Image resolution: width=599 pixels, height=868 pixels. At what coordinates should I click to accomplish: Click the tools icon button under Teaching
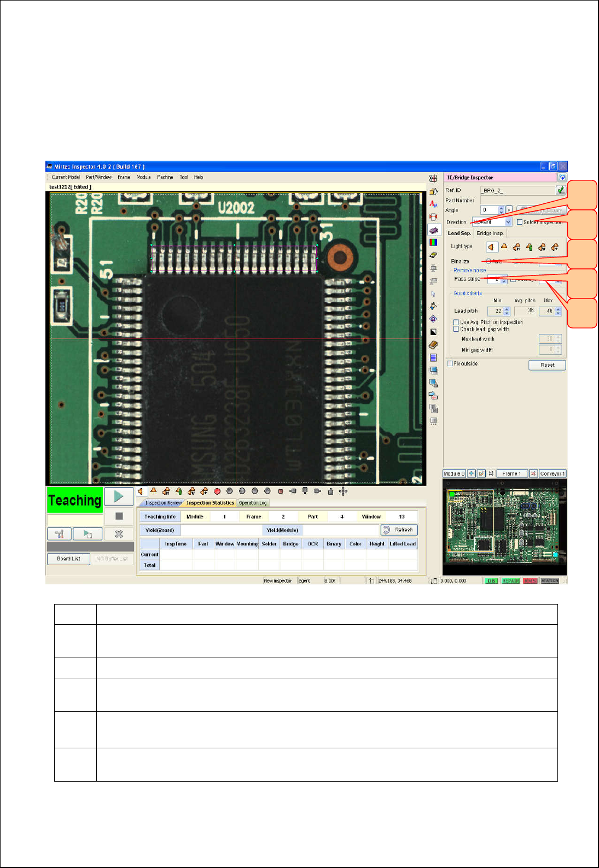(59, 534)
